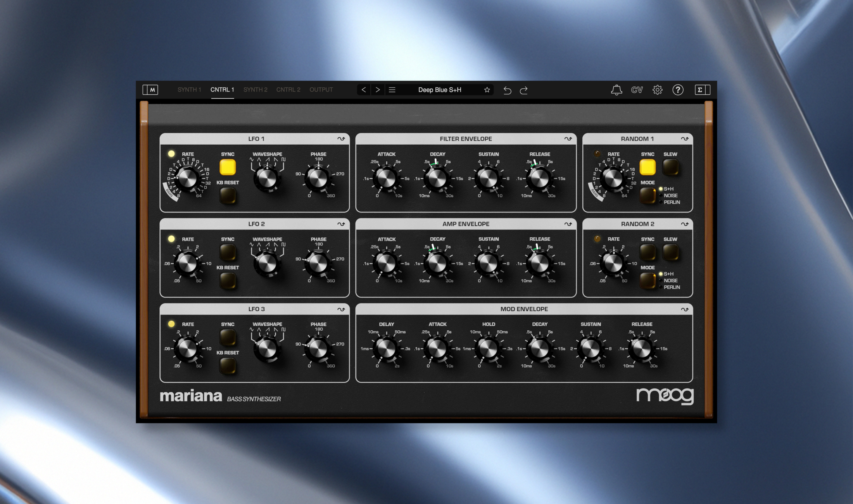The height and width of the screenshot is (504, 853).
Task: Open the sigma summary panel icon
Action: click(x=700, y=90)
